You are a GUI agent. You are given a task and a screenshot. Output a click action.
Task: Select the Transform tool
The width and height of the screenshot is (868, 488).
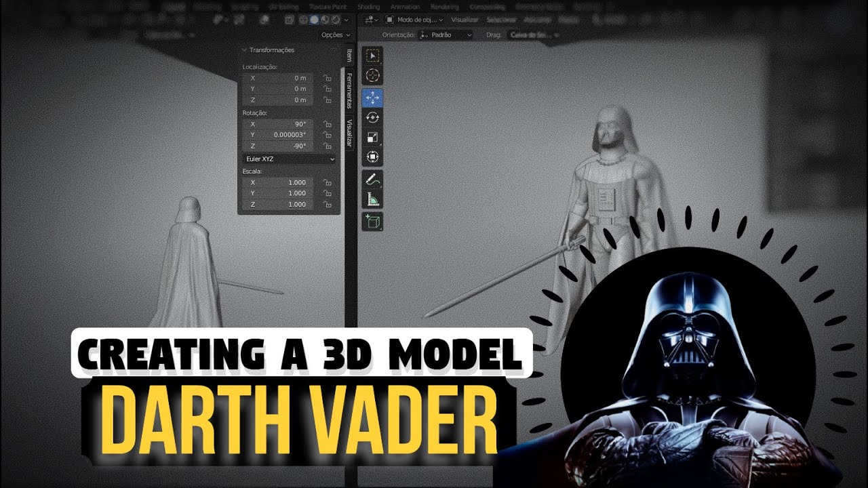[372, 157]
